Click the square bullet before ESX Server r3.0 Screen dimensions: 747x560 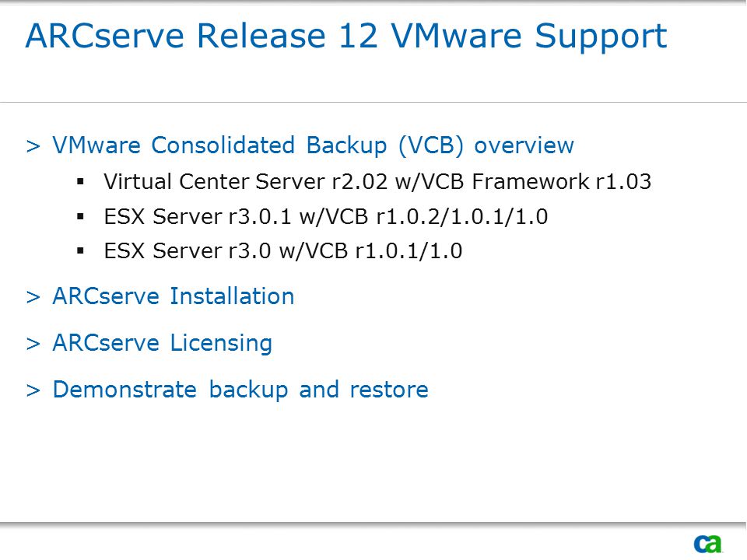click(x=80, y=251)
